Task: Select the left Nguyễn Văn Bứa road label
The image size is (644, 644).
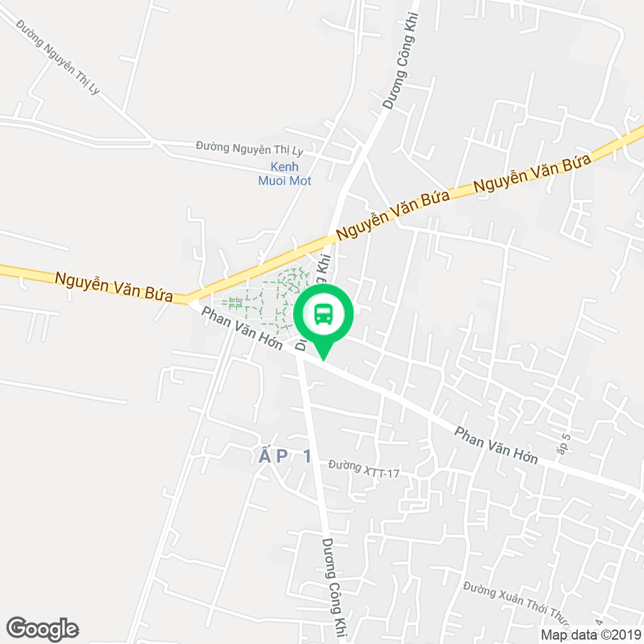Action: click(114, 287)
